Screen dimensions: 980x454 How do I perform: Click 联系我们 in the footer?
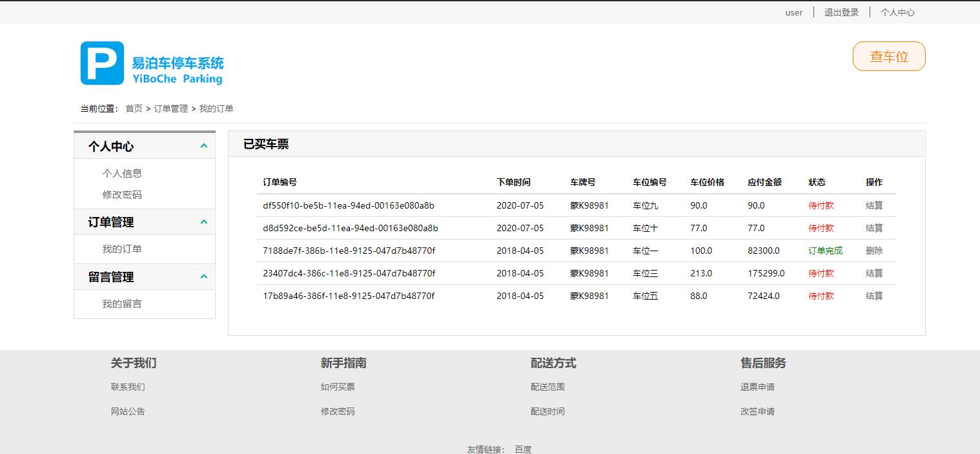[x=128, y=386]
